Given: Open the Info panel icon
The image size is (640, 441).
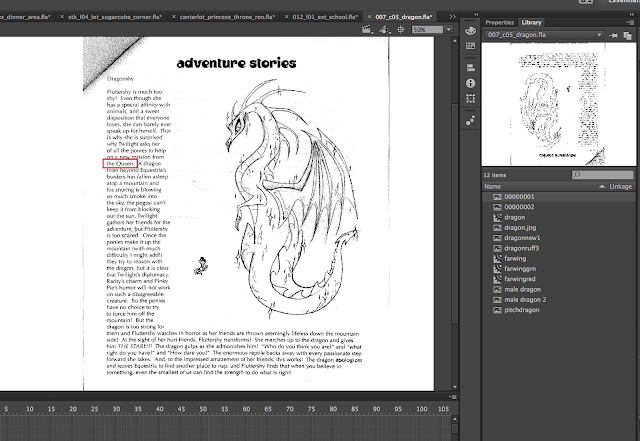Looking at the screenshot, I should click(470, 83).
